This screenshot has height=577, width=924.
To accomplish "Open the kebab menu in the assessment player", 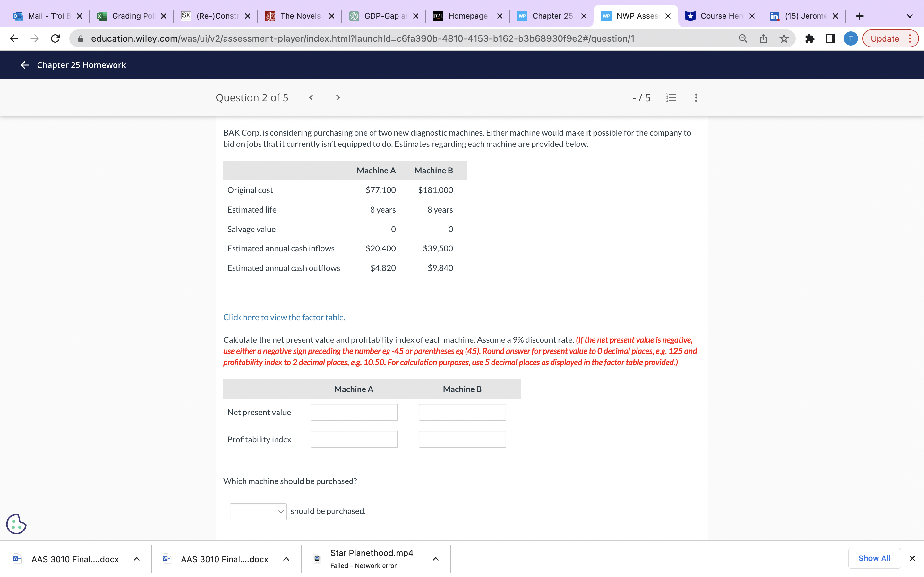I will click(x=696, y=98).
